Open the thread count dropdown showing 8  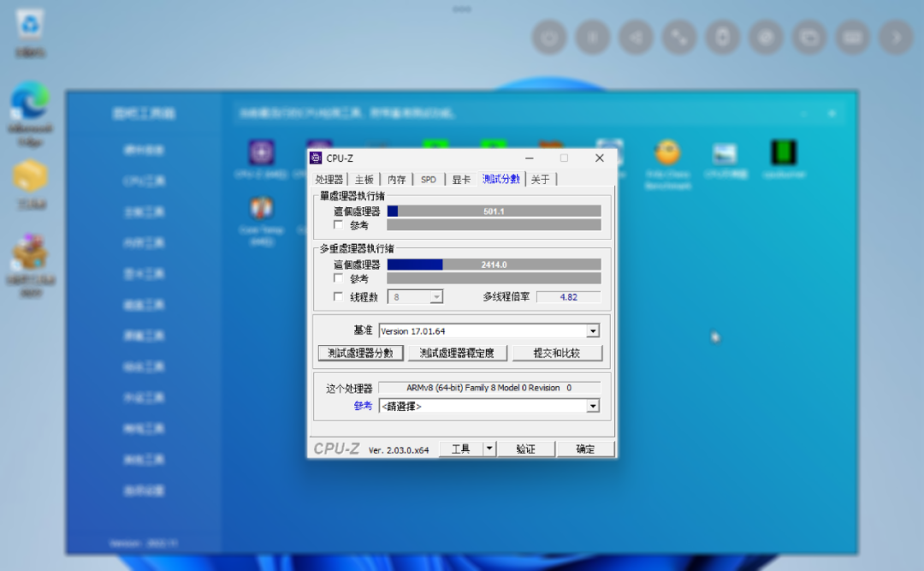[415, 297]
